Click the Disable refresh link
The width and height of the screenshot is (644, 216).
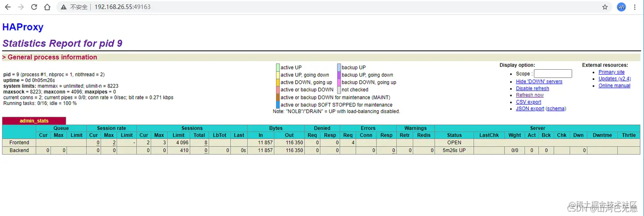tap(532, 88)
